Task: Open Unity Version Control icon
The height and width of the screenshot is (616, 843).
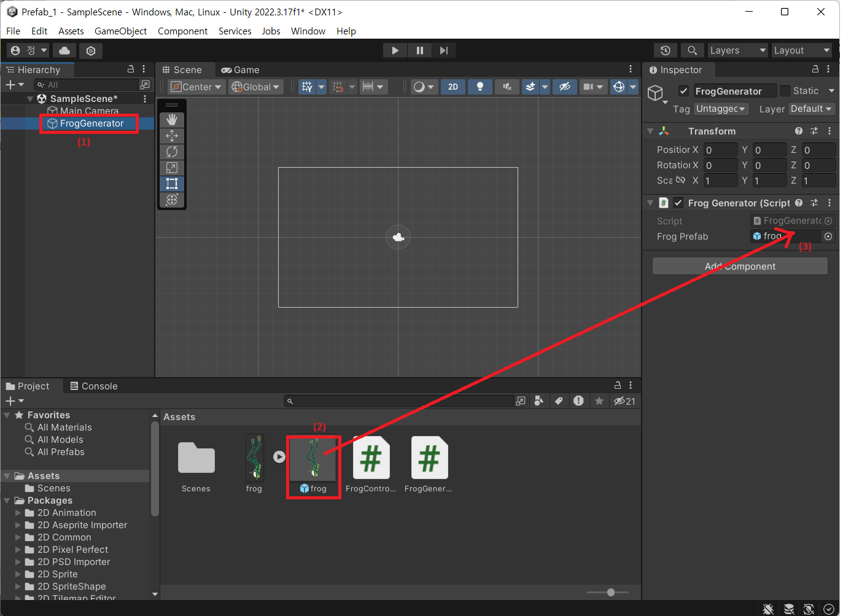Action: pos(91,50)
